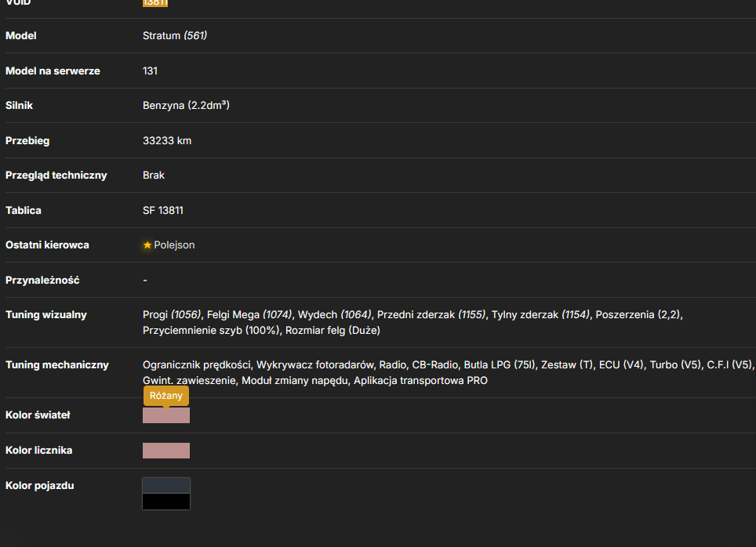Click the server model number 131
Viewport: 756px width, 547px height.
click(x=150, y=71)
